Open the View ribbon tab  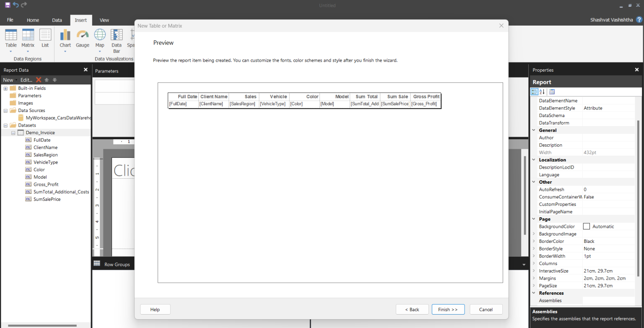104,20
